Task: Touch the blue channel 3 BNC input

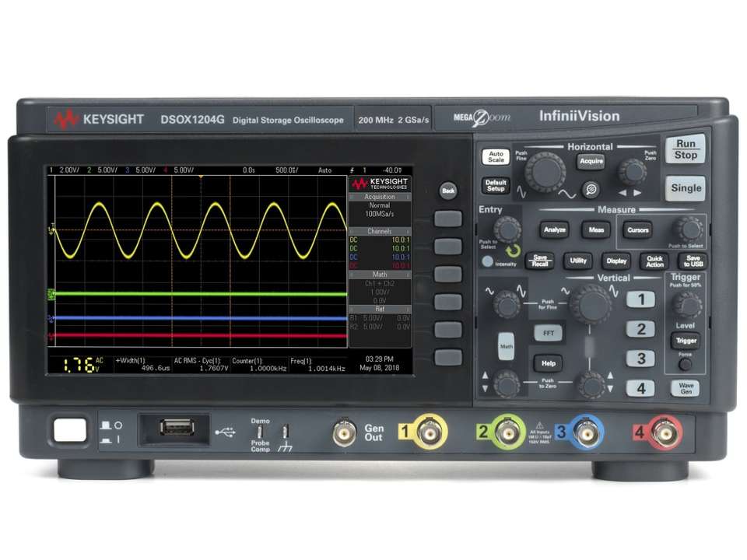Action: pos(587,433)
